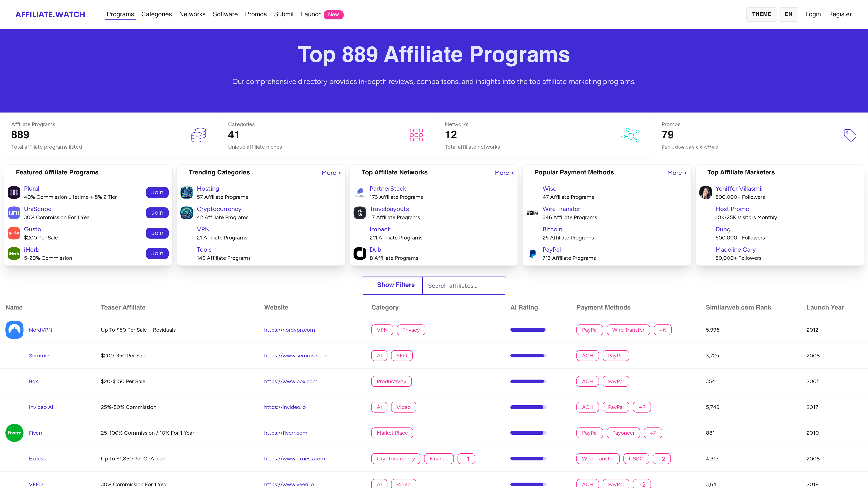Click the Gusto logo icon
Image resolution: width=868 pixels, height=488 pixels.
coord(14,233)
